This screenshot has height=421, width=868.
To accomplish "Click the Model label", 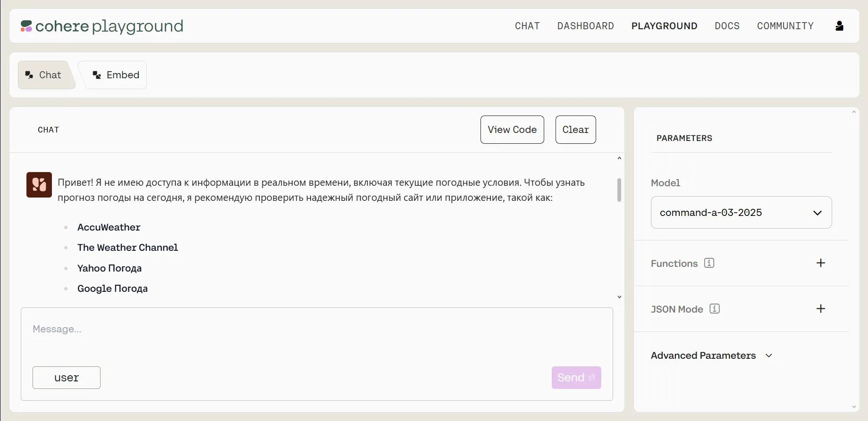I will point(666,183).
